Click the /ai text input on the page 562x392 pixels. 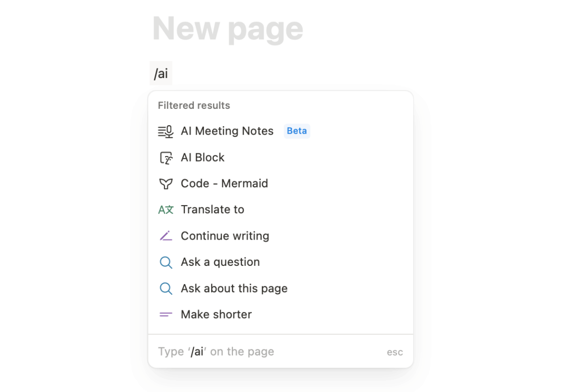point(160,73)
